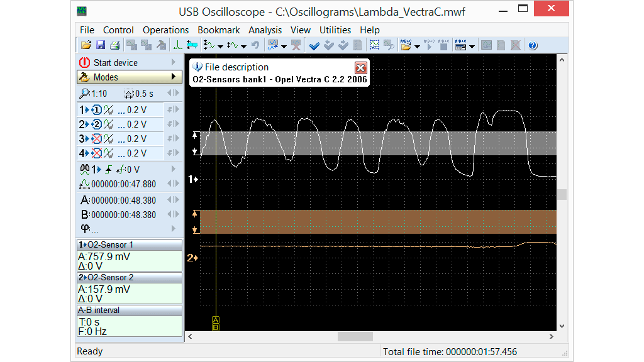Open help with the question mark icon
Viewport: 644px width, 362px height.
pyautogui.click(x=533, y=45)
